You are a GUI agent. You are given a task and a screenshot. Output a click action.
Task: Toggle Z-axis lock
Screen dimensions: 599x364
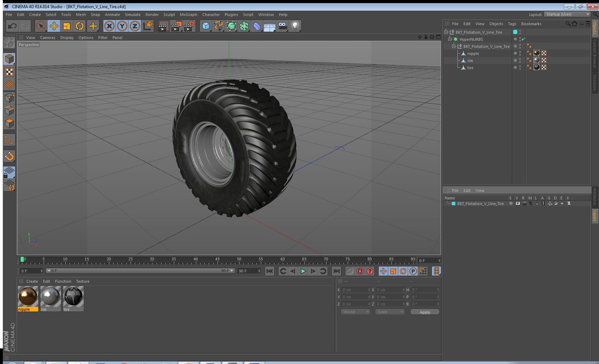click(x=135, y=26)
